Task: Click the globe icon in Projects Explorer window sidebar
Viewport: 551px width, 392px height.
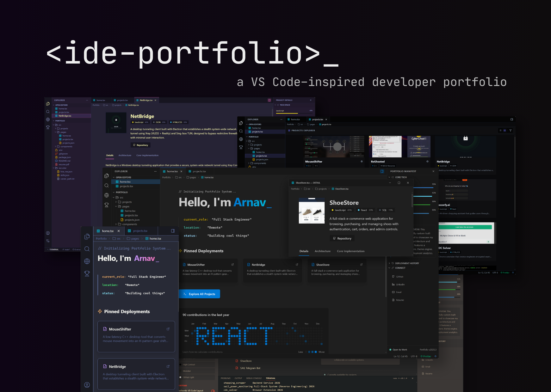Action: pos(241,139)
